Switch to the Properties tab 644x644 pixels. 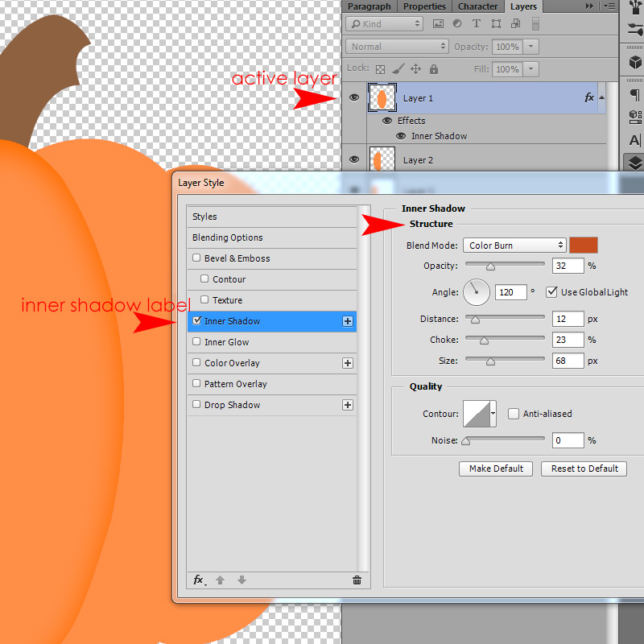point(424,6)
